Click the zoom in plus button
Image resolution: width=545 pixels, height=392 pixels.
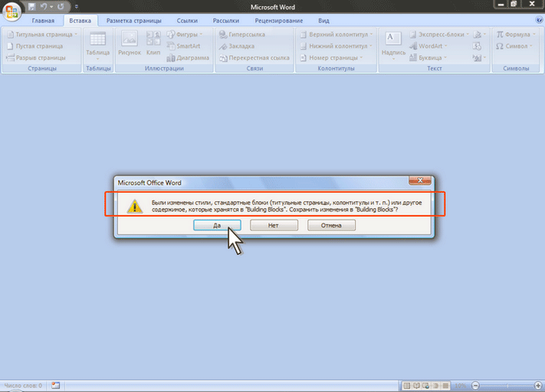(x=538, y=385)
